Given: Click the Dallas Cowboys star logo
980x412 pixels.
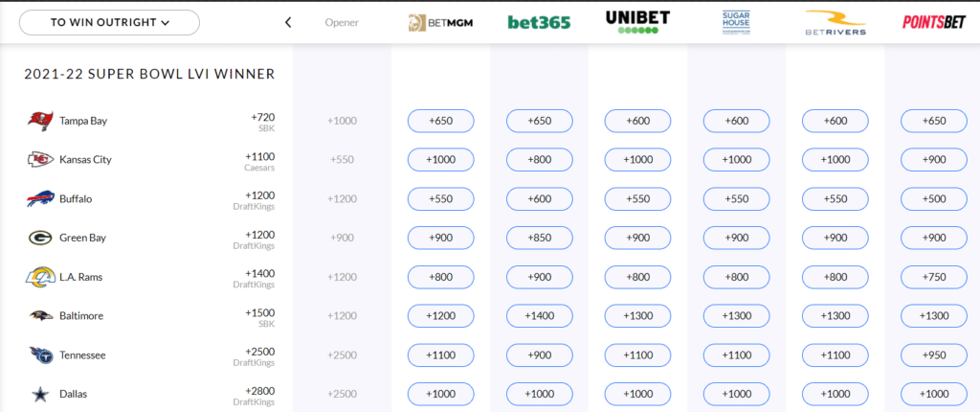Looking at the screenshot, I should click(x=40, y=395).
